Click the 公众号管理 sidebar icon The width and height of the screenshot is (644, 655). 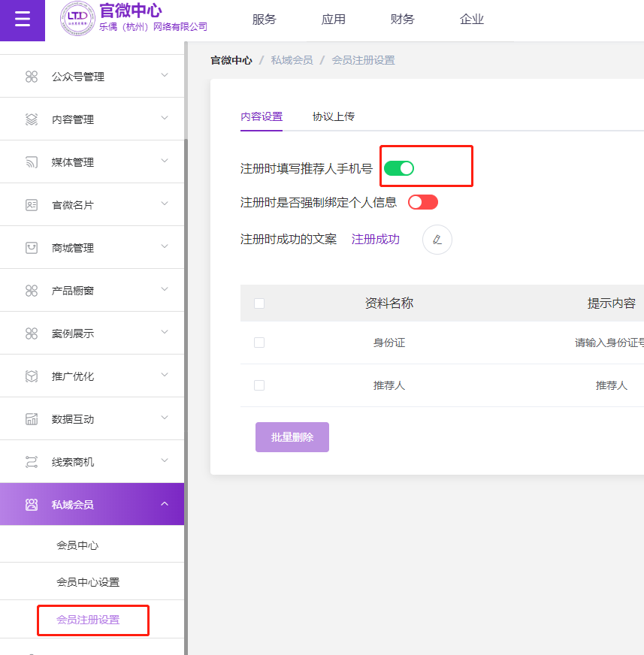click(32, 77)
